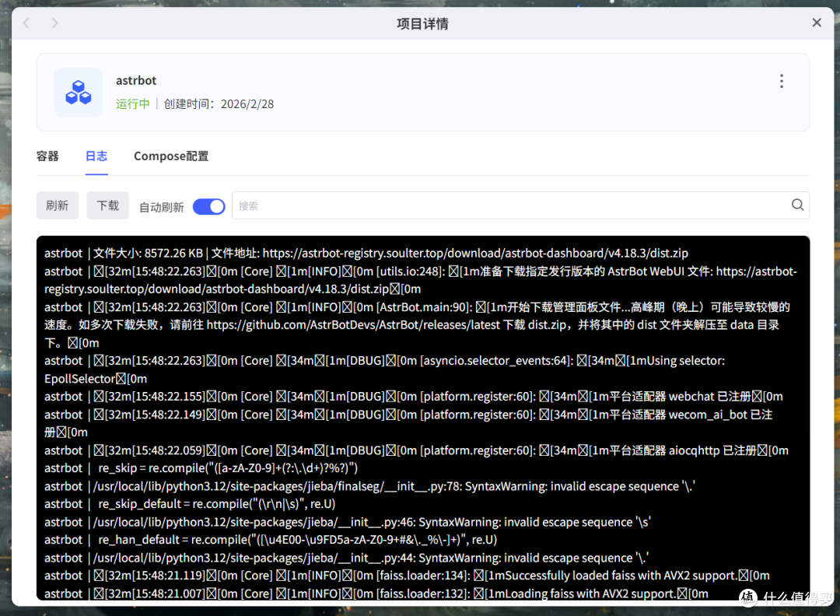Open the Compose配置 tab
Screen dimensions: 840x616
coord(171,156)
